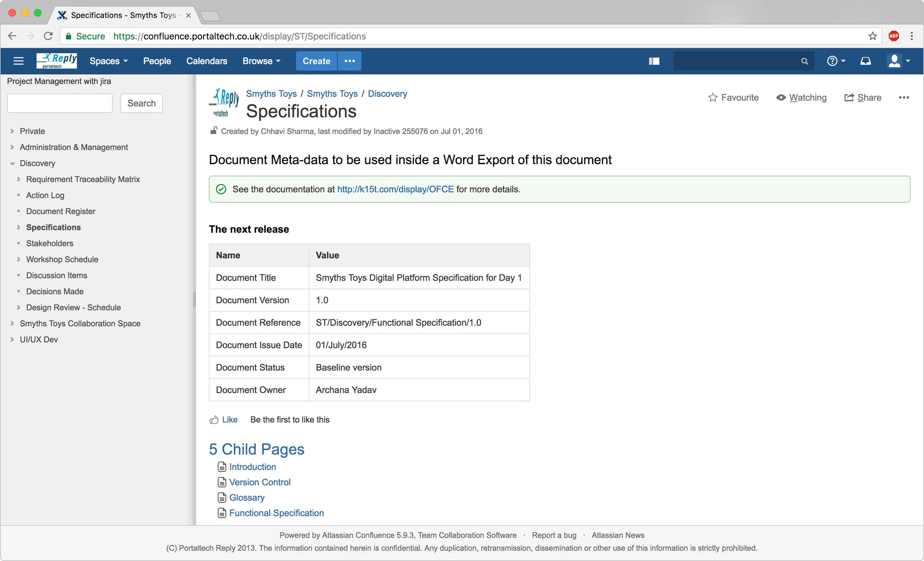Expand the Private tree node
924x561 pixels.
point(12,131)
